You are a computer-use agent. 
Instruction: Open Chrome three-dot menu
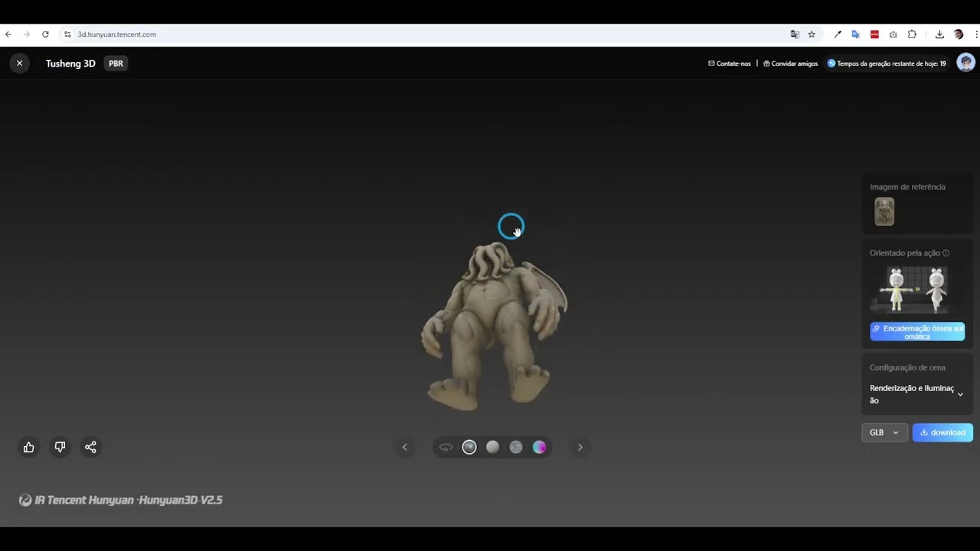(x=976, y=34)
